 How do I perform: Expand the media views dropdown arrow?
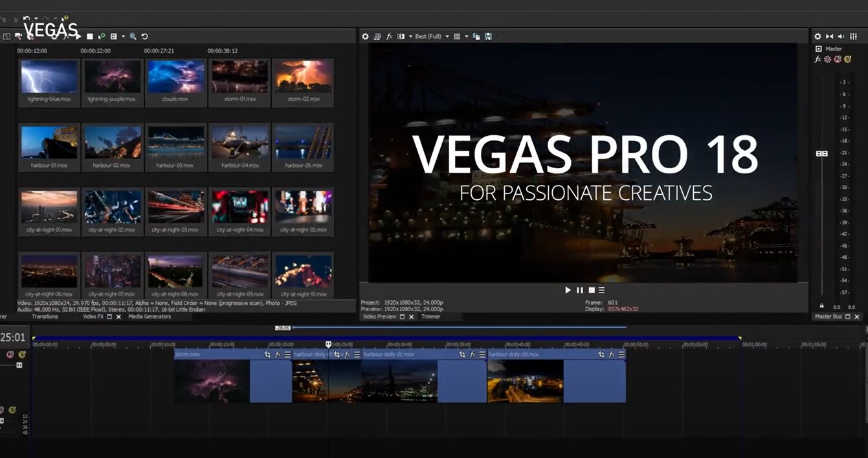tap(123, 37)
